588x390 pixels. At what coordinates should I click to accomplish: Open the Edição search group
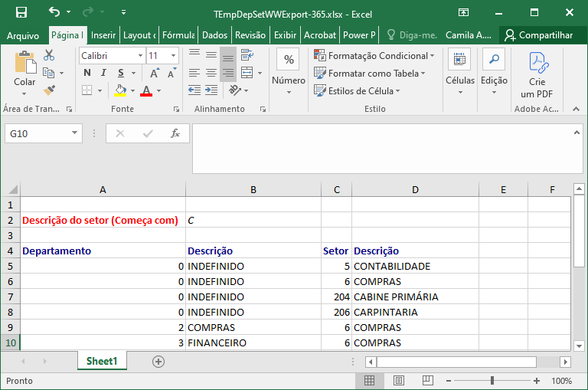[x=494, y=71]
